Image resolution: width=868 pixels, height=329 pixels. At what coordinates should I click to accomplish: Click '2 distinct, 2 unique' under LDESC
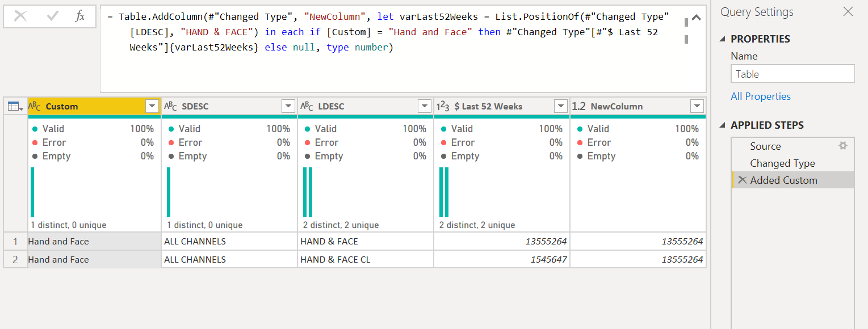pyautogui.click(x=341, y=225)
